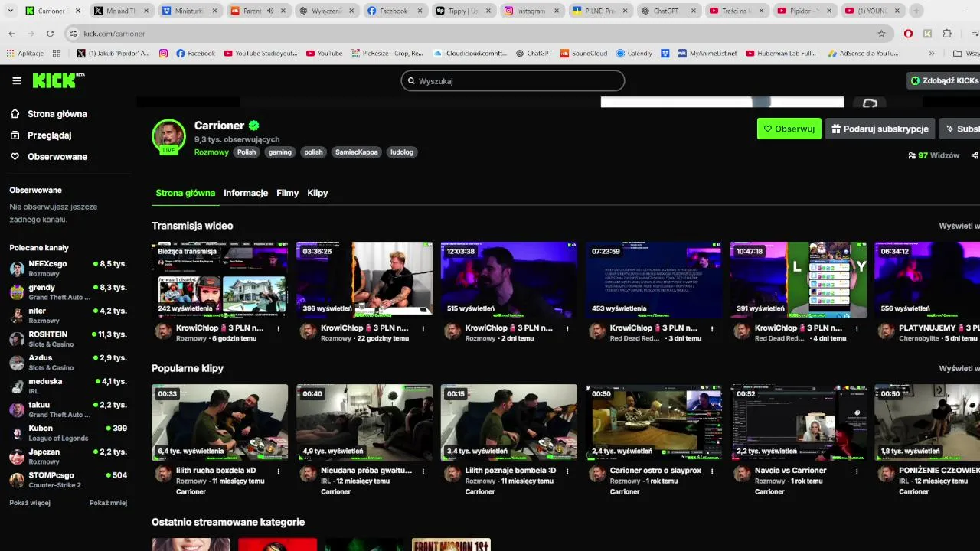This screenshot has height=551, width=980.
Task: Open recommended channel NEEXcsgo
Action: coord(67,268)
